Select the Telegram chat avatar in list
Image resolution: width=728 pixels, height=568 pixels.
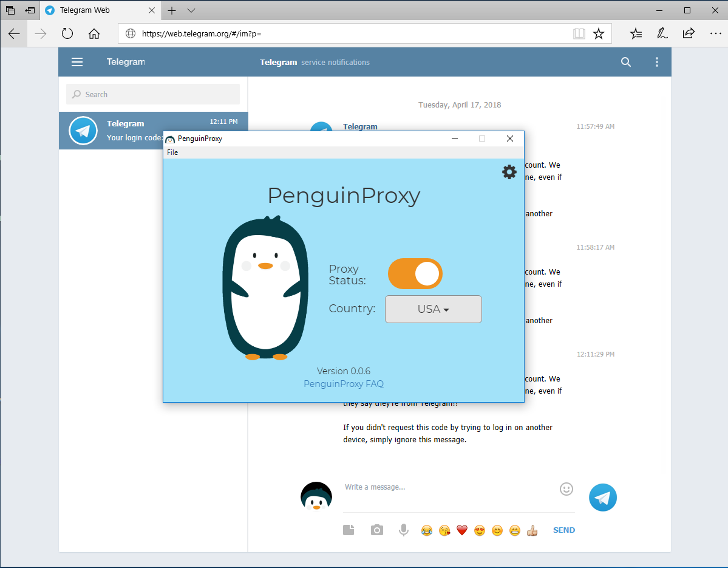83,131
